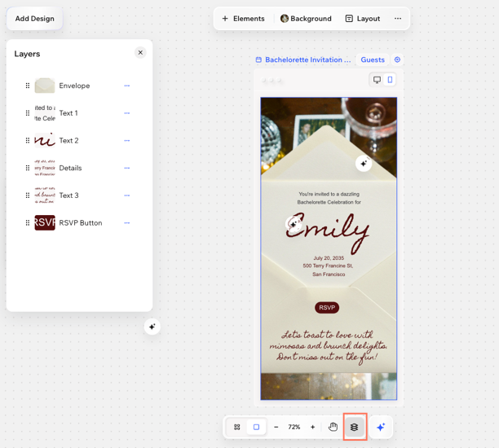Open the Bachelorette Invitation page title
Viewport: 499px width, 448px height.
point(307,59)
